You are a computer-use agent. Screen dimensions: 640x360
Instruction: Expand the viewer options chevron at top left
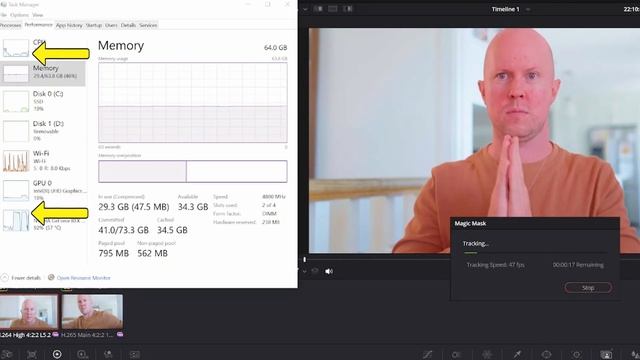click(305, 9)
